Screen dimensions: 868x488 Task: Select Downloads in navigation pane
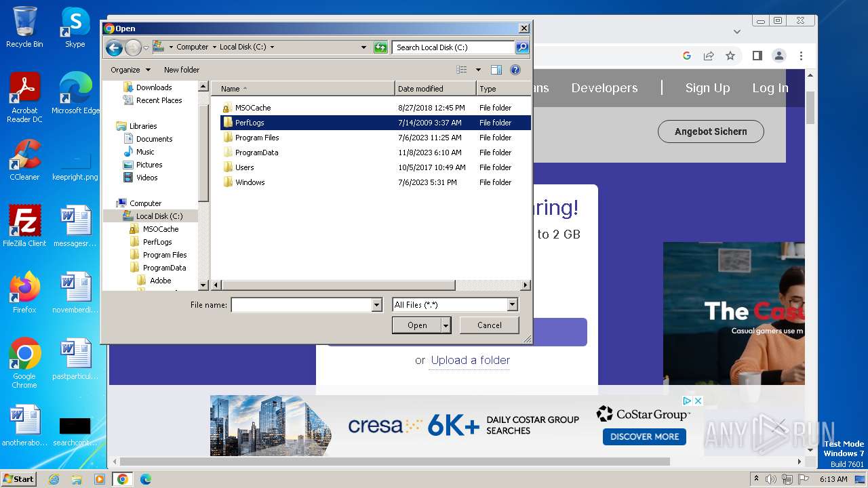point(154,87)
